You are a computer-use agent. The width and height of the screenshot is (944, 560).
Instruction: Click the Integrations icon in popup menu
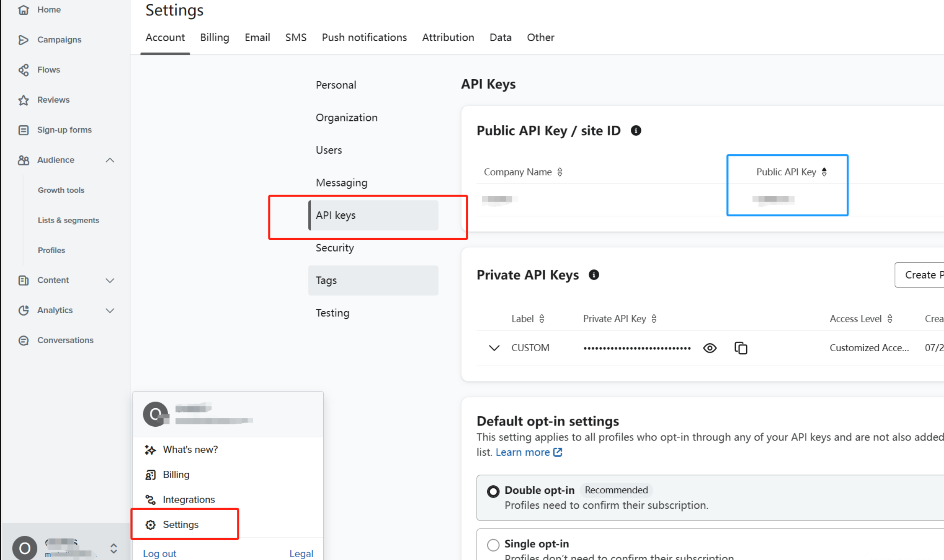tap(150, 500)
